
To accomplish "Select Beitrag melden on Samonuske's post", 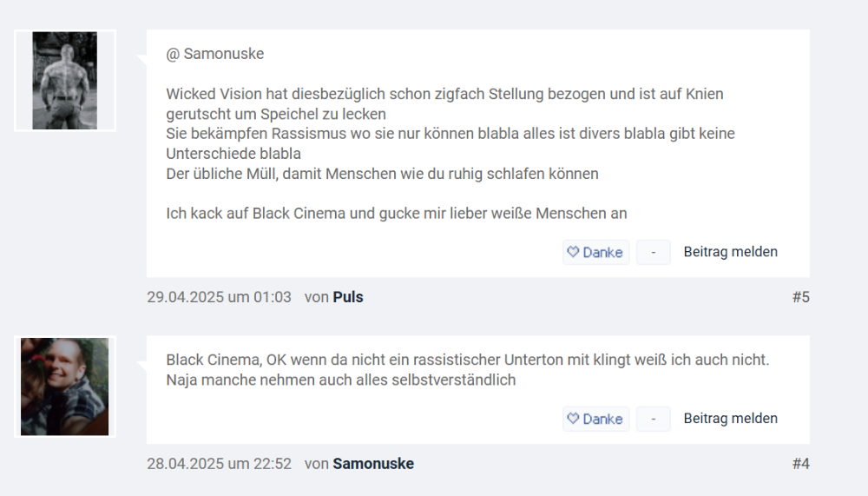I will point(730,419).
